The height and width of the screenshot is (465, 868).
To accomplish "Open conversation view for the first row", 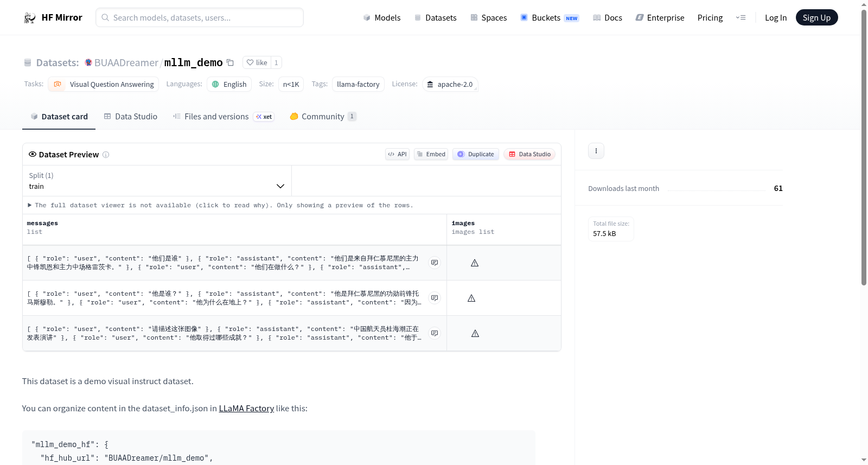I will coord(435,263).
